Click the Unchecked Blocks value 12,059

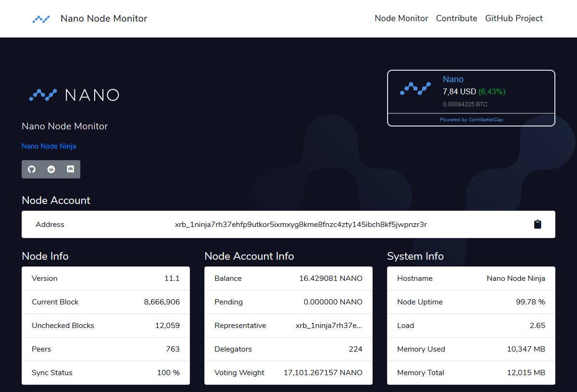click(x=167, y=326)
